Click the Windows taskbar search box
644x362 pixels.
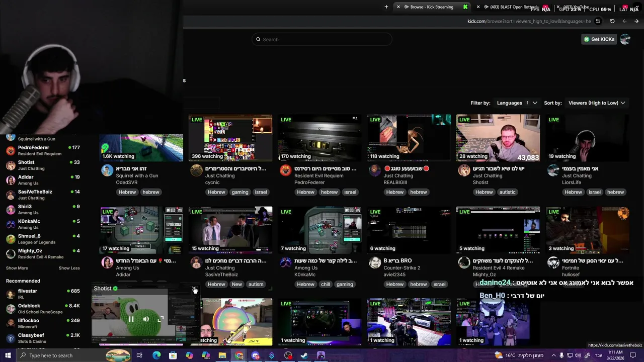click(x=73, y=355)
